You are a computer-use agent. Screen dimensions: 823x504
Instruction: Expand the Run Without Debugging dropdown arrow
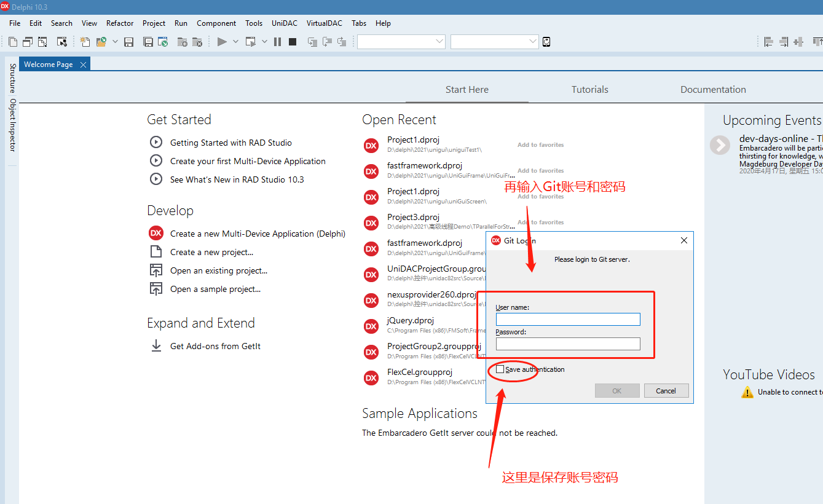pyautogui.click(x=264, y=42)
